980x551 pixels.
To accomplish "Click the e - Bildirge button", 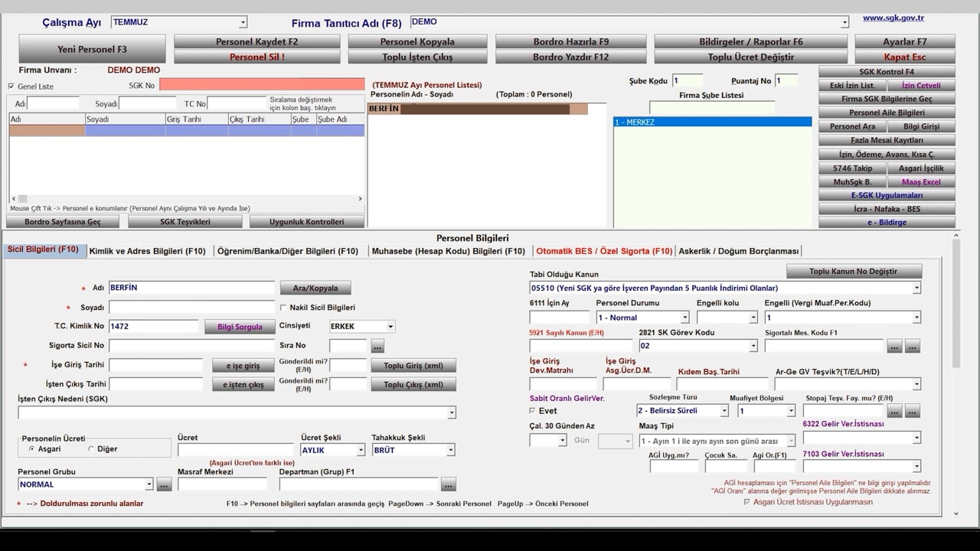I will click(887, 222).
